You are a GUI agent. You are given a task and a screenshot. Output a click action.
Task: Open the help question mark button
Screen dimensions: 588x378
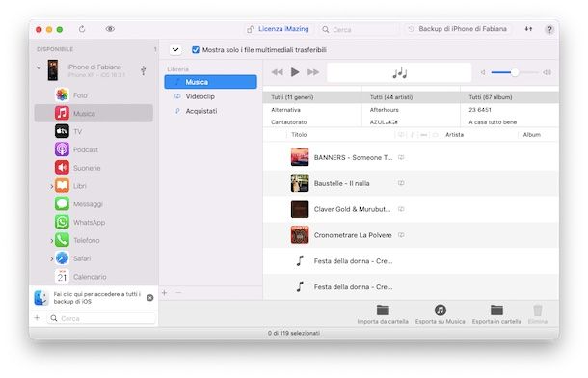[549, 29]
